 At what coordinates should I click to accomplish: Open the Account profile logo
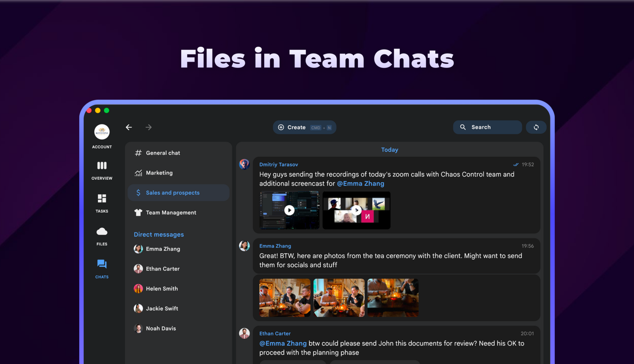point(102,132)
